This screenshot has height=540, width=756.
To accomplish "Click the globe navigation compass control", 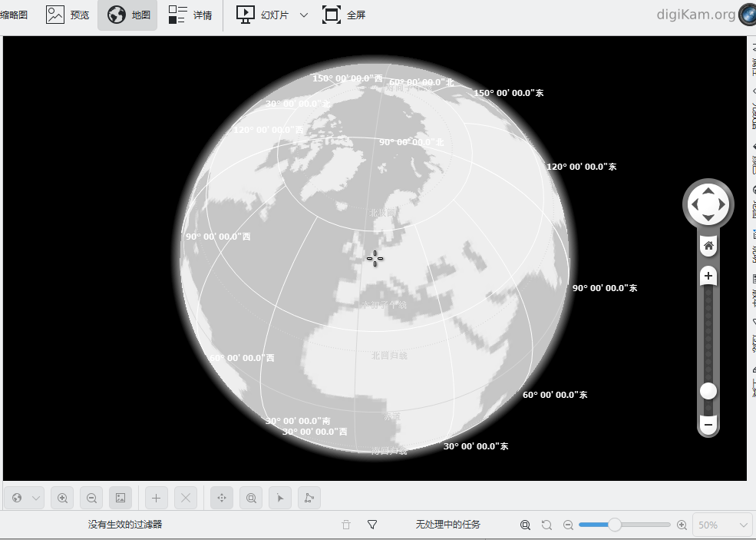I will [708, 204].
